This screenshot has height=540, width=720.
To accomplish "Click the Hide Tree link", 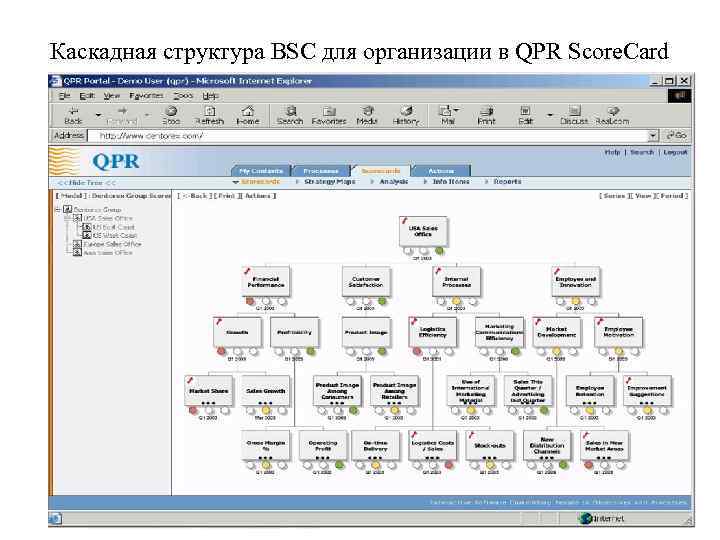I will [86, 183].
